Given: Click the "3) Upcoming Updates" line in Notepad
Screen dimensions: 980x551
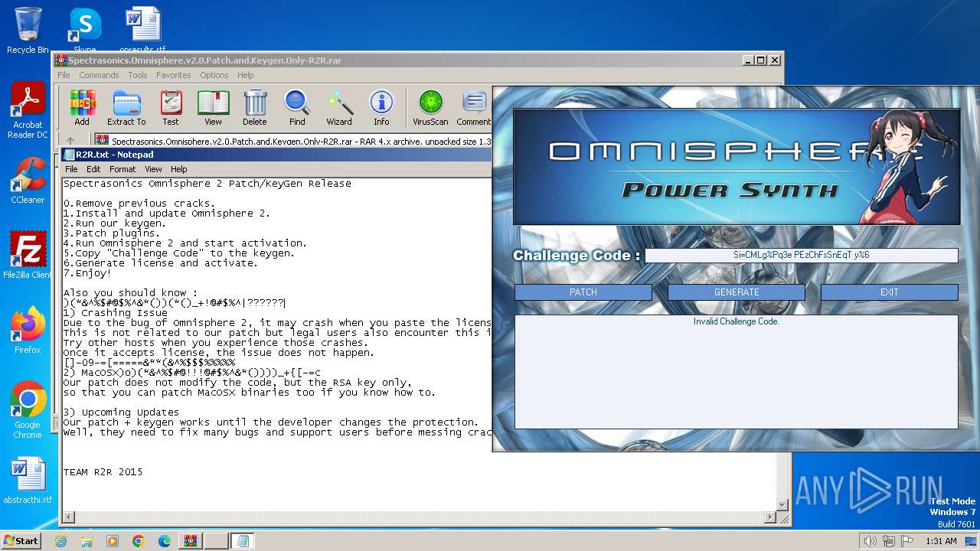Looking at the screenshot, I should [121, 412].
